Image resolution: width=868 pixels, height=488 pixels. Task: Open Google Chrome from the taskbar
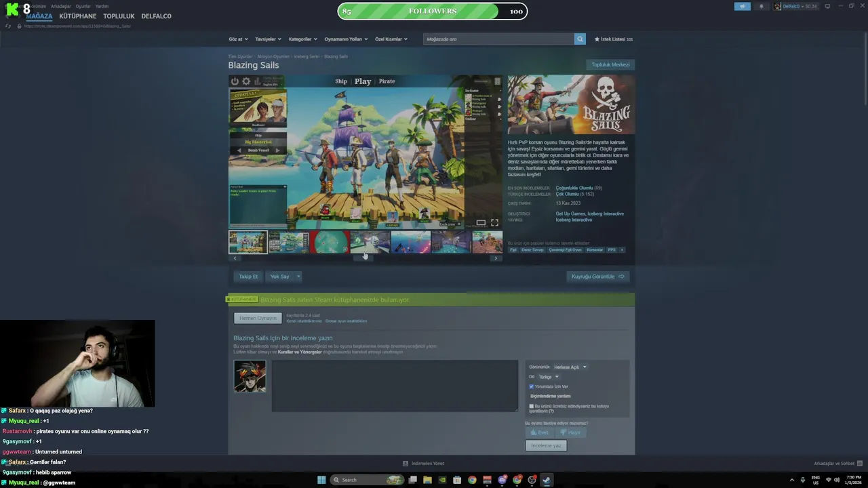(472, 480)
